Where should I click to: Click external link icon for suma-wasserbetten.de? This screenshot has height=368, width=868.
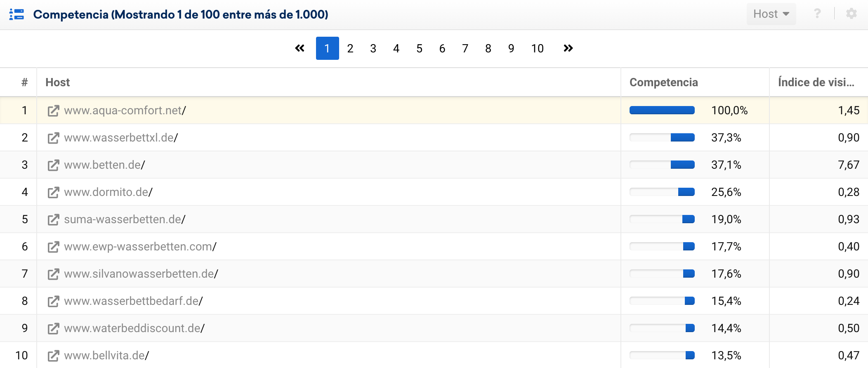point(53,220)
